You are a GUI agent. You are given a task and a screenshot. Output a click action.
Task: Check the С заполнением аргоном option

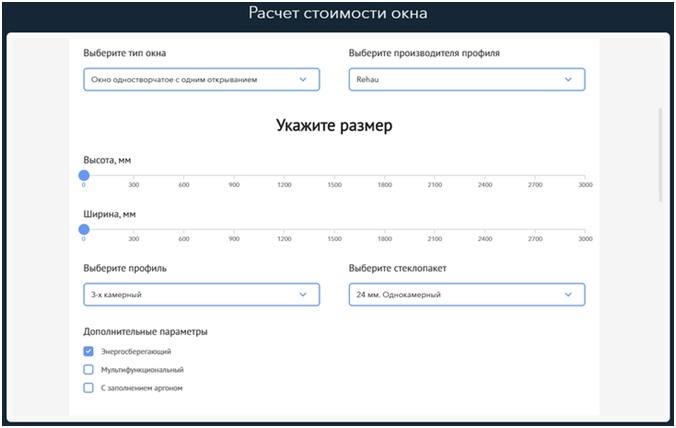coord(89,387)
